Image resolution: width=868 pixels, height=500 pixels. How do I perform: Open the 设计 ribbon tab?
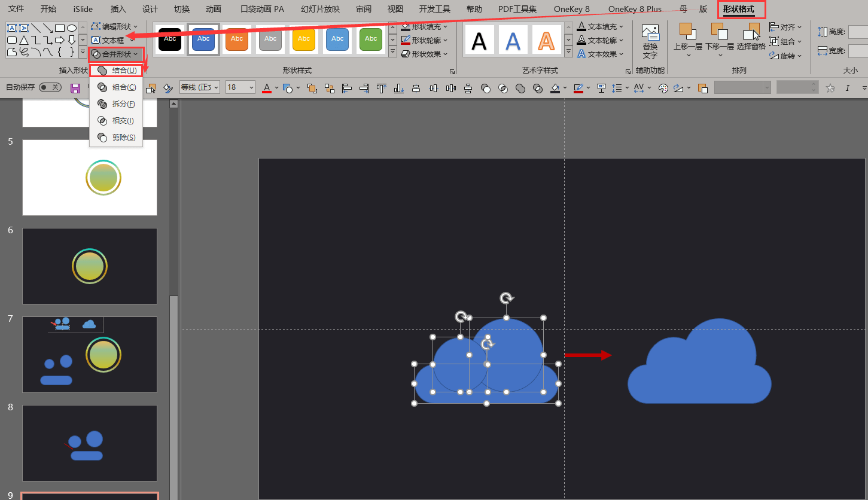tap(150, 9)
